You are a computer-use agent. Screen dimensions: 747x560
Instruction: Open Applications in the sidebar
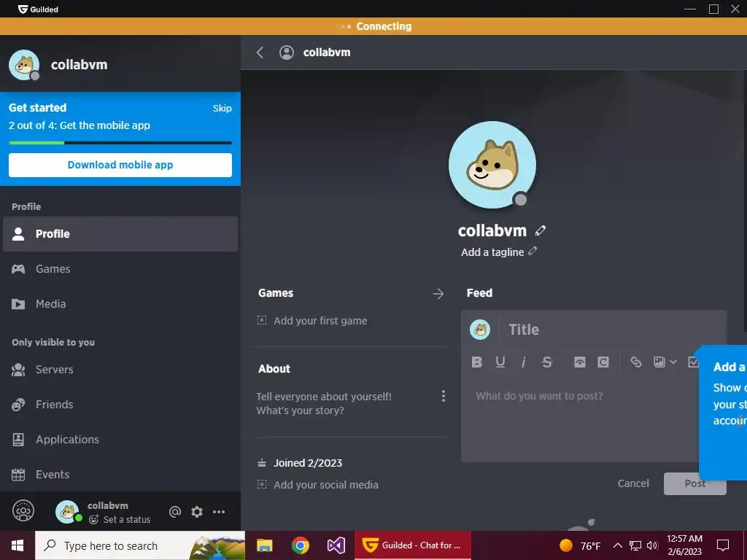(x=120, y=440)
